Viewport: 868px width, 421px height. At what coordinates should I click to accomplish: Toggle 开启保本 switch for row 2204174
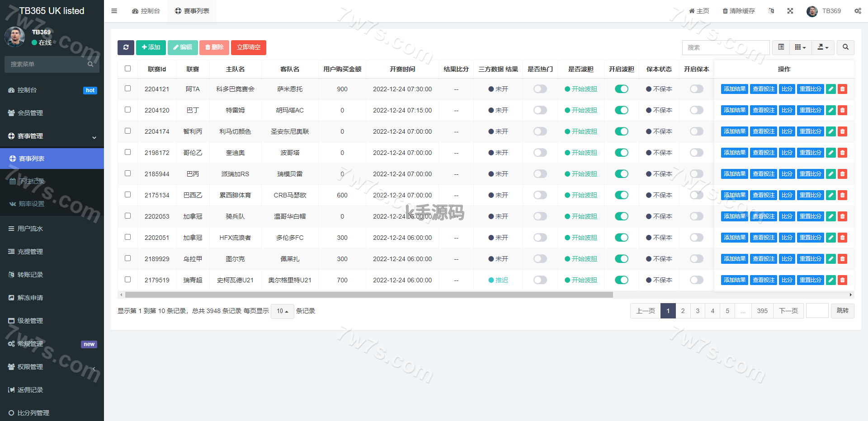(x=697, y=131)
